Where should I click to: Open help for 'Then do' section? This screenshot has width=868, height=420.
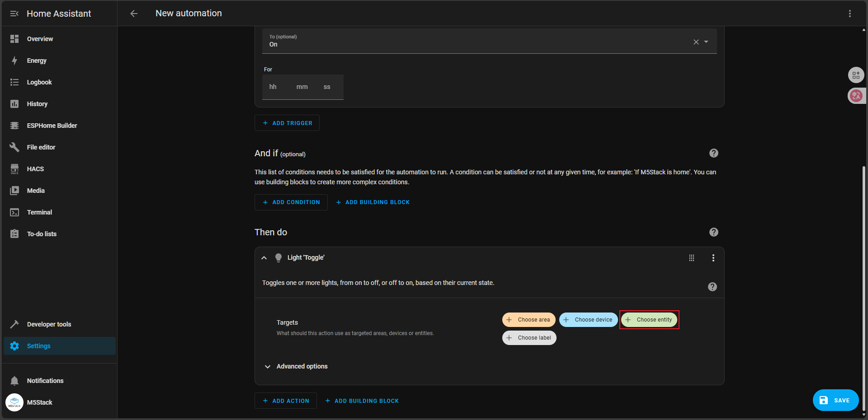(714, 232)
